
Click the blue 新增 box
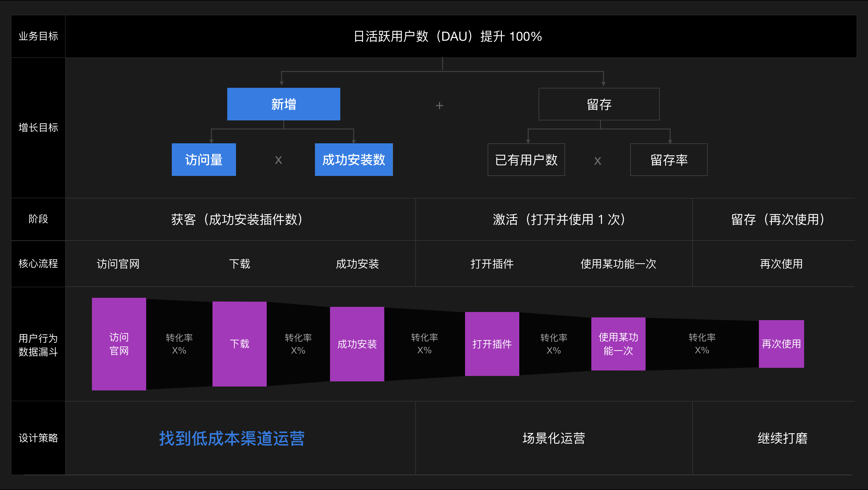pos(283,104)
